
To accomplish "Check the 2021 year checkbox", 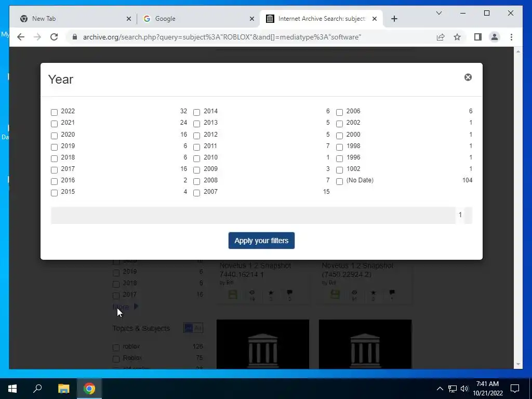I will tap(54, 124).
